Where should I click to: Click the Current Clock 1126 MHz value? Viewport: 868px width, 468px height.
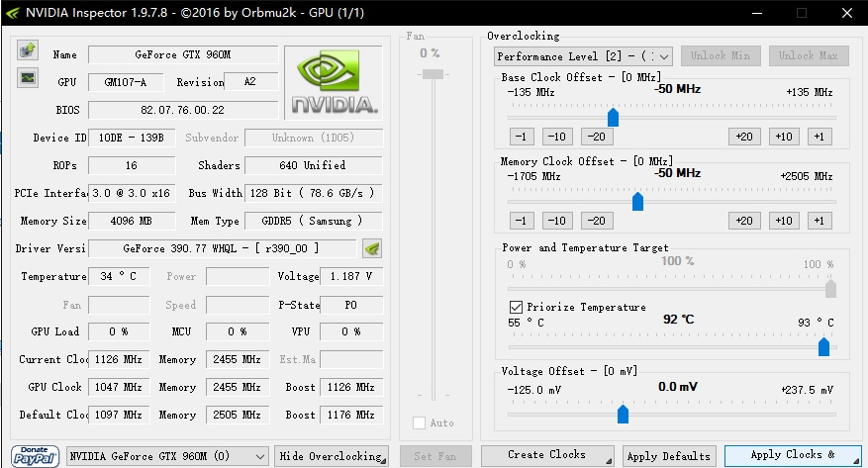[x=119, y=359]
